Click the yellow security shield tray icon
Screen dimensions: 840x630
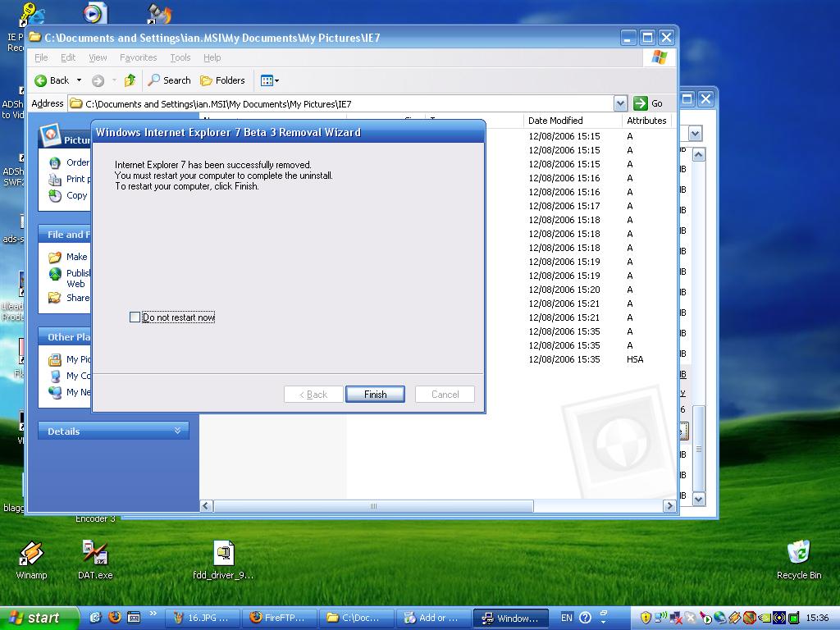pyautogui.click(x=646, y=618)
